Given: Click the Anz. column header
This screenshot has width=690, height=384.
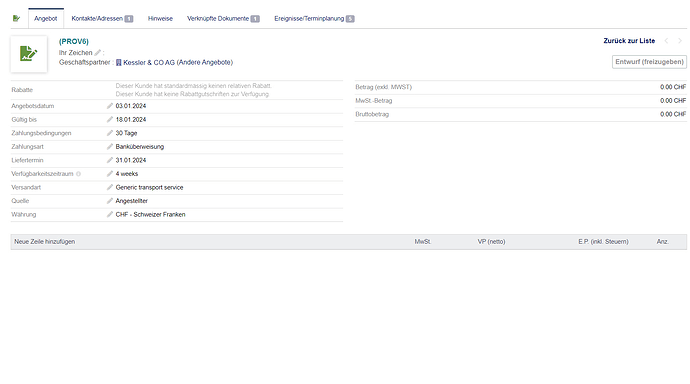Looking at the screenshot, I should point(663,241).
